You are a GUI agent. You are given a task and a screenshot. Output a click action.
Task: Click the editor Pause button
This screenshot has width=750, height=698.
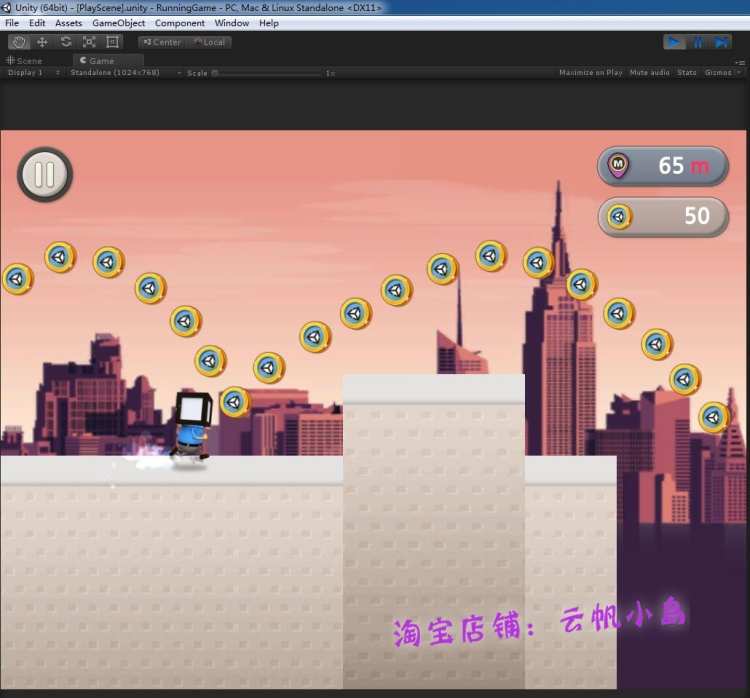tap(698, 42)
